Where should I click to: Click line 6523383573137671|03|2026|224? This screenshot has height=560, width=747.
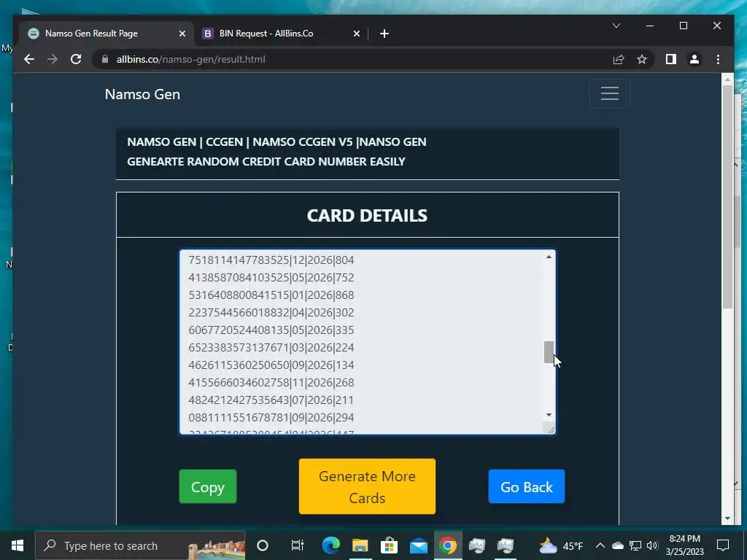271,348
